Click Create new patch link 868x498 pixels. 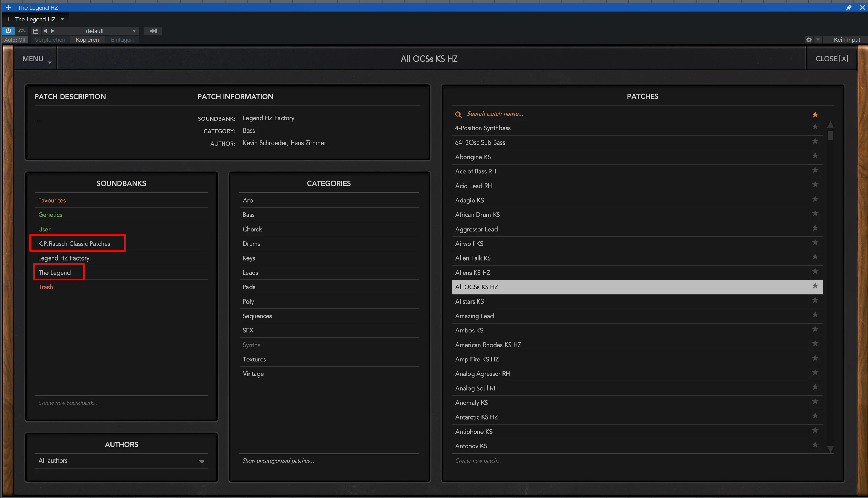pos(478,460)
